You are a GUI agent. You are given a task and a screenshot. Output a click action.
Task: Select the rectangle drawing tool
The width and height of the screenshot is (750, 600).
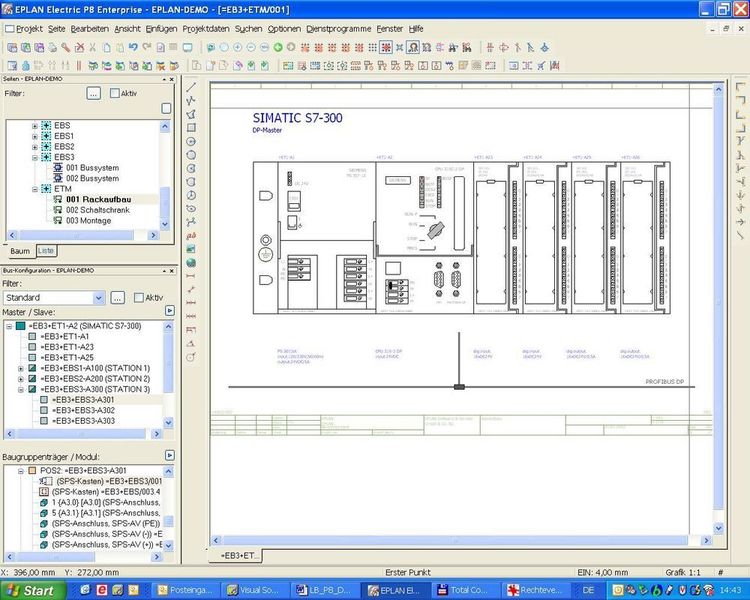tap(191, 128)
